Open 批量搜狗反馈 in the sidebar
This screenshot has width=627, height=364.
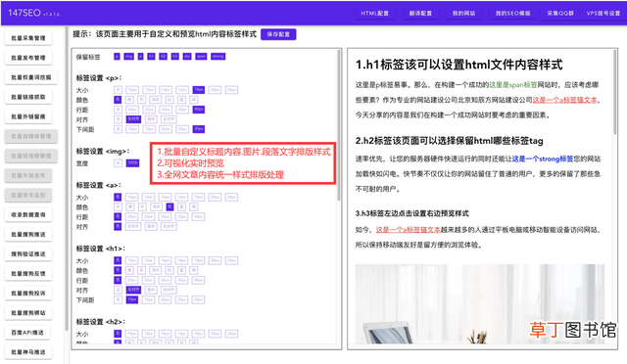point(28,273)
